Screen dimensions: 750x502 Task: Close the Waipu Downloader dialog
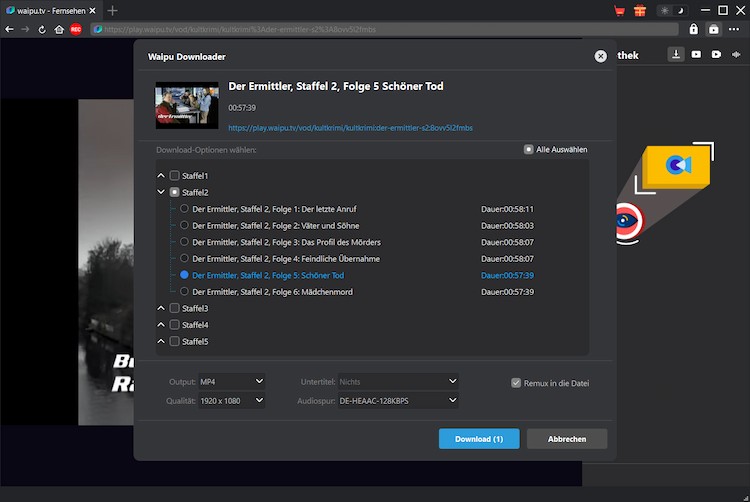[x=600, y=56]
